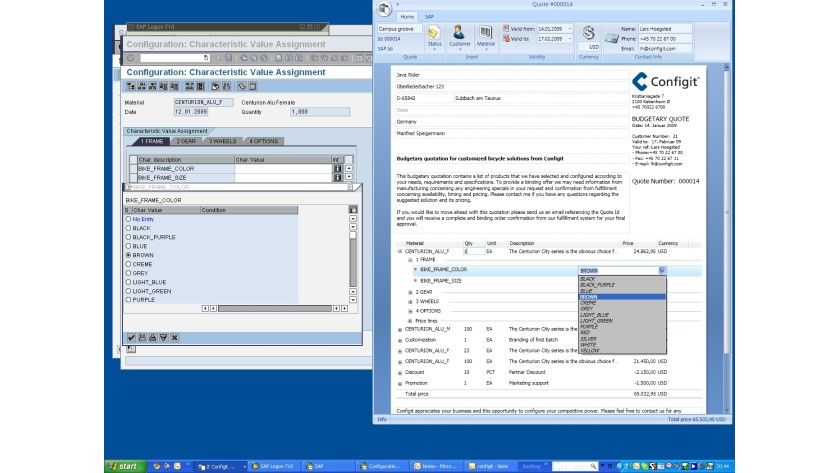840x473 pixels.
Task: Open the Configit taskbar button
Action: click(221, 467)
